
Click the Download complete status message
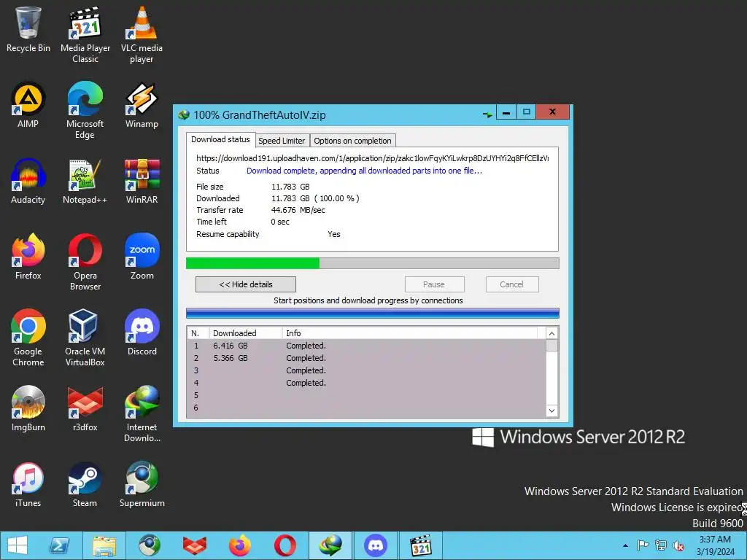[x=364, y=171]
